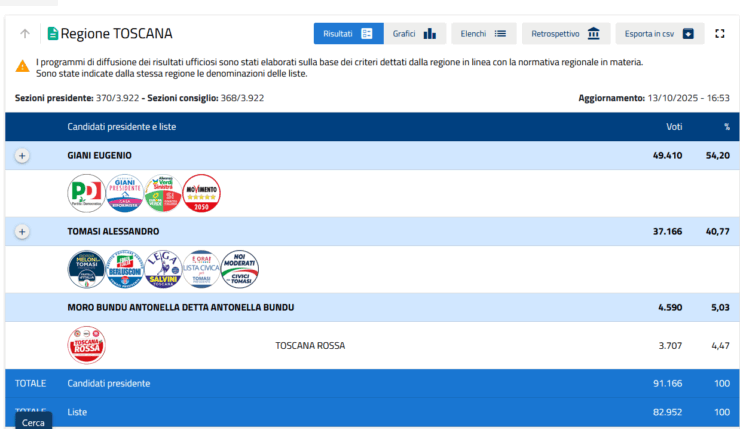The width and height of the screenshot is (740, 429).
Task: Click the Fratelli d'Italia Meloni Tomasi logo
Action: (86, 269)
